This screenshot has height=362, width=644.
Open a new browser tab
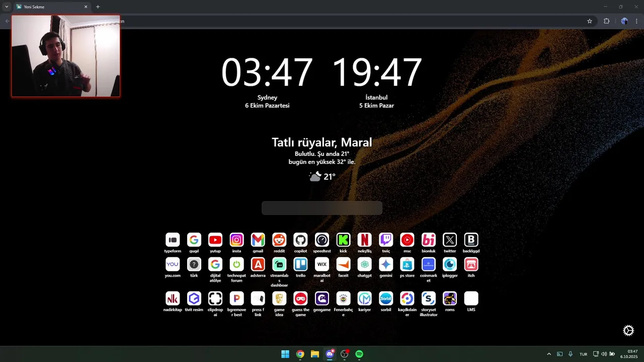coord(98,7)
